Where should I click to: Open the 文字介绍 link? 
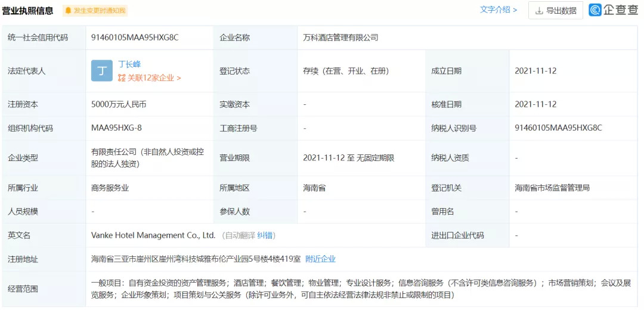(498, 10)
